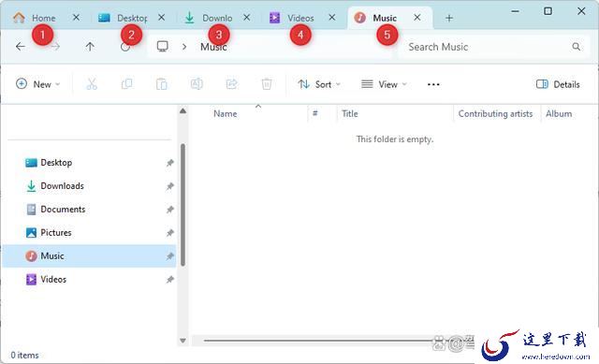The width and height of the screenshot is (599, 364).
Task: Sort by Contributing artists column
Action: click(x=495, y=114)
